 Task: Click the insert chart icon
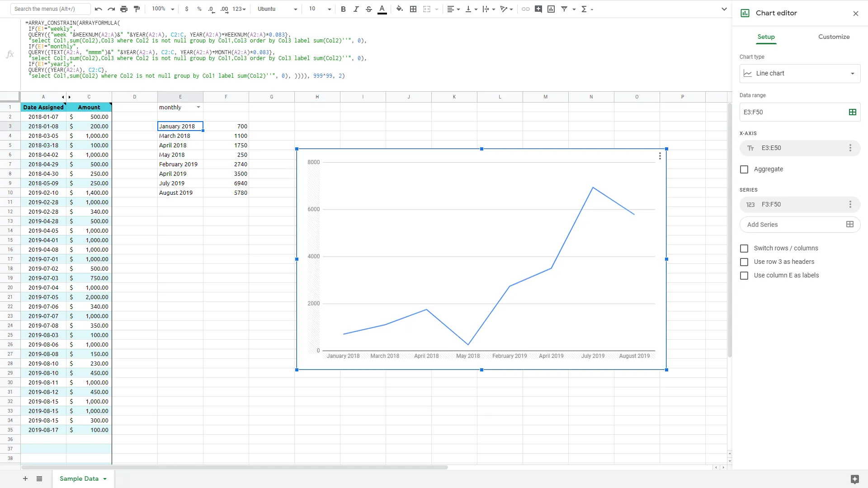pyautogui.click(x=551, y=9)
